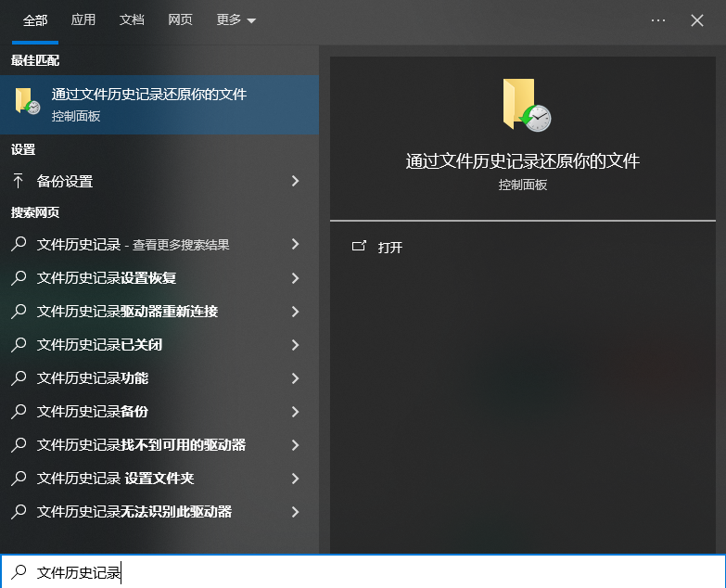726x588 pixels.
Task: Open web suggestion 文件历史记录驱动器重新连接
Action: click(x=127, y=312)
